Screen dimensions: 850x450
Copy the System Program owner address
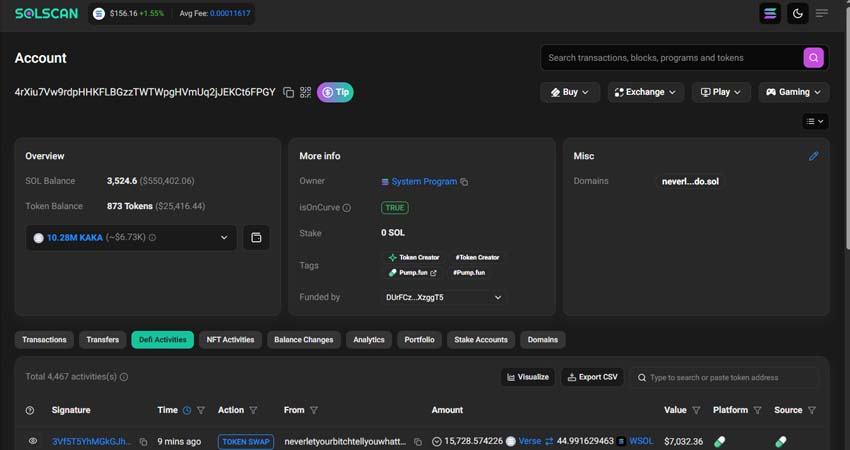(x=464, y=182)
